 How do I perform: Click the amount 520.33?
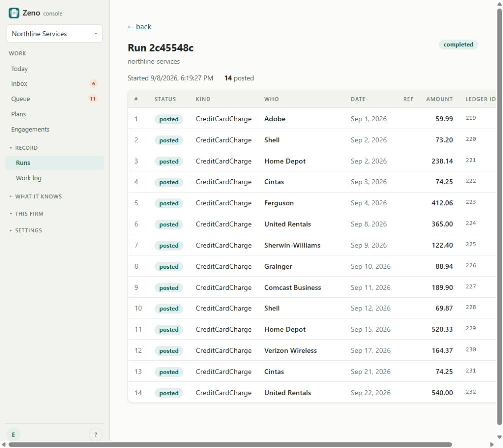click(x=442, y=329)
